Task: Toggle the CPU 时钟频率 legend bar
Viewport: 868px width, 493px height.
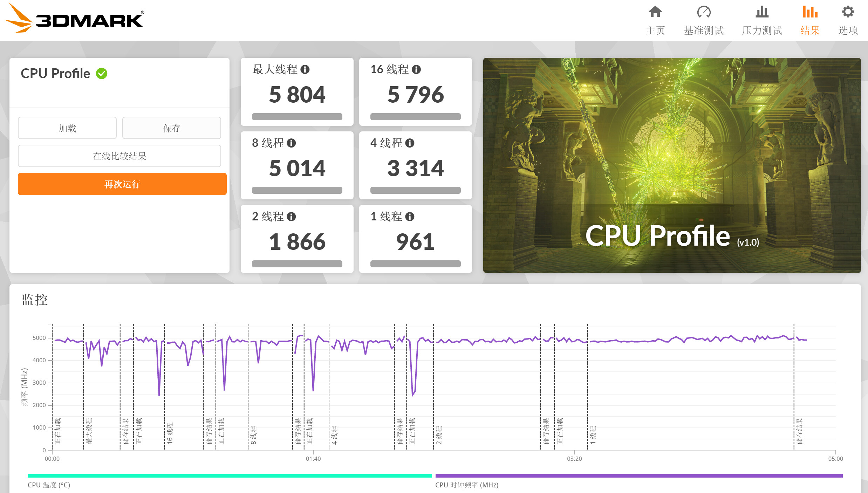Action: click(x=638, y=476)
